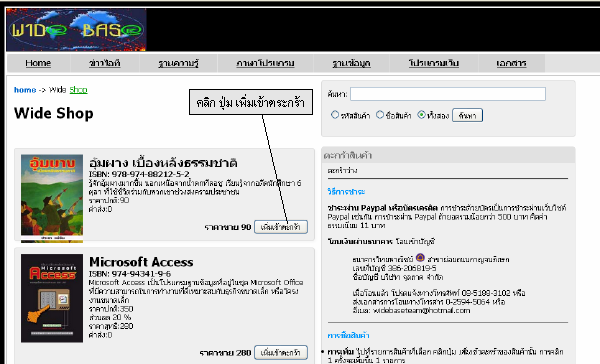This screenshot has height=364, width=600.
Task: Click the Siam Commercial Bank purple logo icon
Action: (x=420, y=258)
